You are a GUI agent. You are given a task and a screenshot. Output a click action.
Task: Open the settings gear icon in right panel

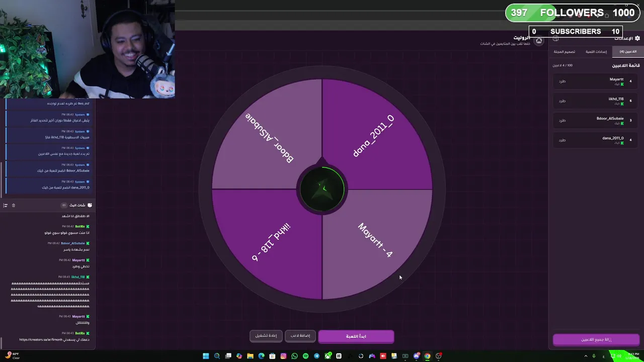(x=637, y=38)
